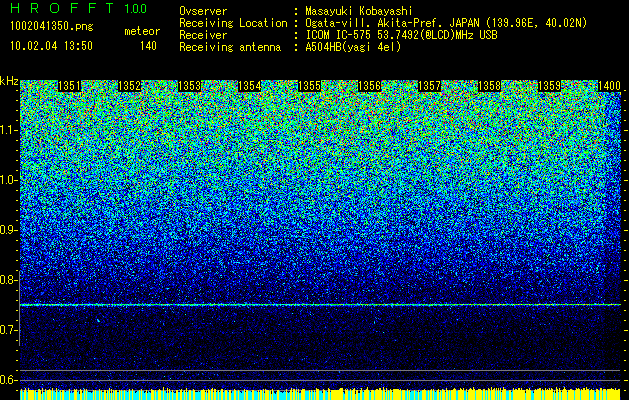Click the kHz axis unit label
The width and height of the screenshot is (629, 400).
[9, 81]
